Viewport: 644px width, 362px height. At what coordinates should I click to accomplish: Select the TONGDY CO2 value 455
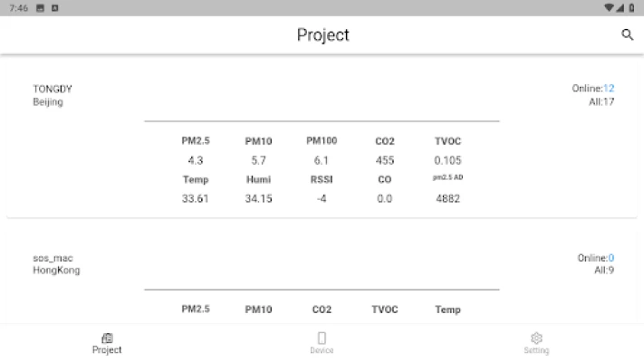(385, 160)
